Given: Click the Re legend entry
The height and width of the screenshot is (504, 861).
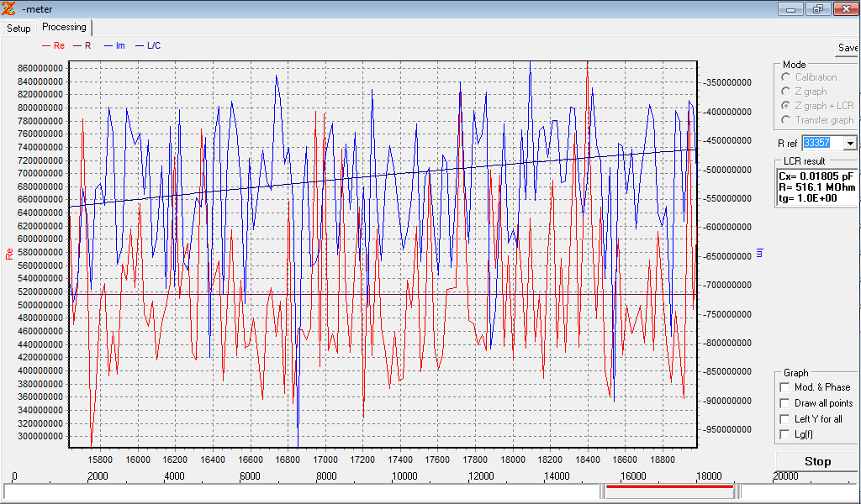Looking at the screenshot, I should point(53,45).
